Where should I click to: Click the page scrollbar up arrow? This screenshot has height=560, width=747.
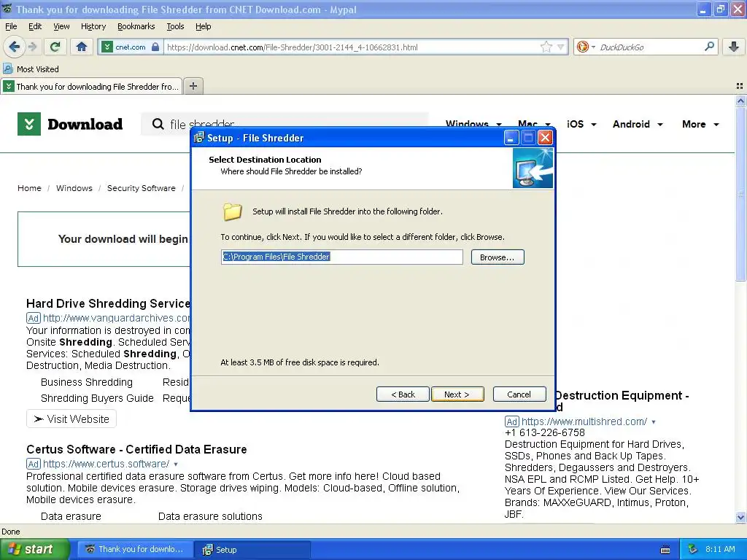click(740, 101)
